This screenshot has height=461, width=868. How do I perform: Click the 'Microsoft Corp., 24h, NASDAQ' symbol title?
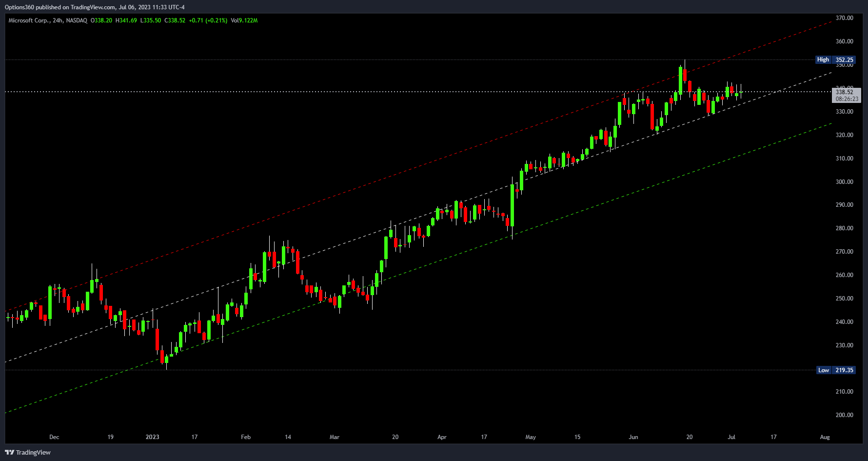[48, 20]
